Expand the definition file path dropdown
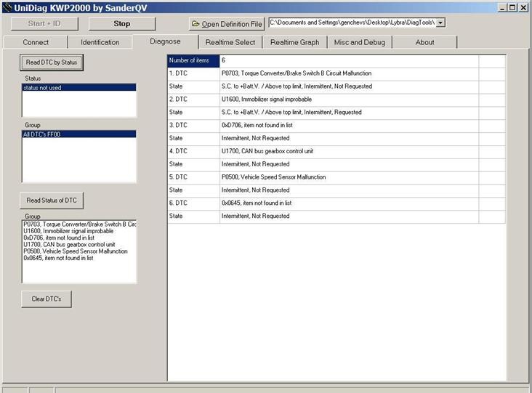Image resolution: width=532 pixels, height=393 pixels. point(440,23)
